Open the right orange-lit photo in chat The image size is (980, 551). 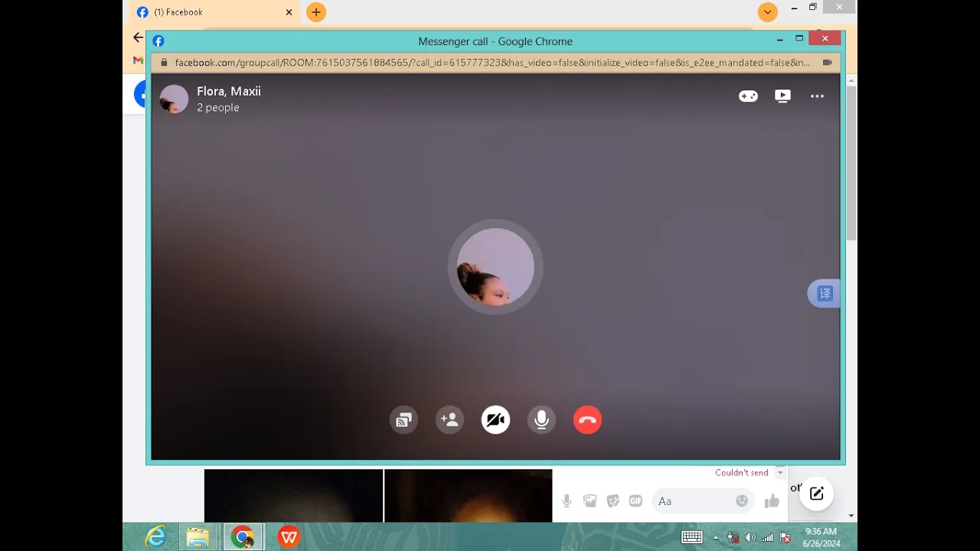point(468,496)
